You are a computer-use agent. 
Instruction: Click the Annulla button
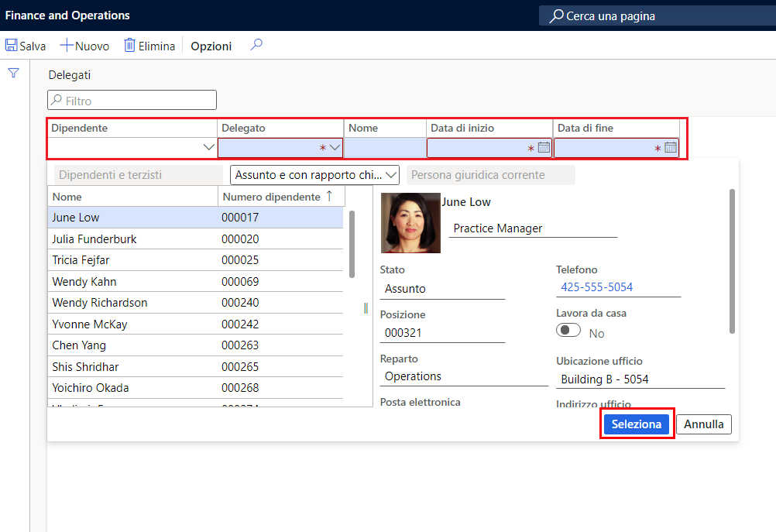click(x=703, y=424)
